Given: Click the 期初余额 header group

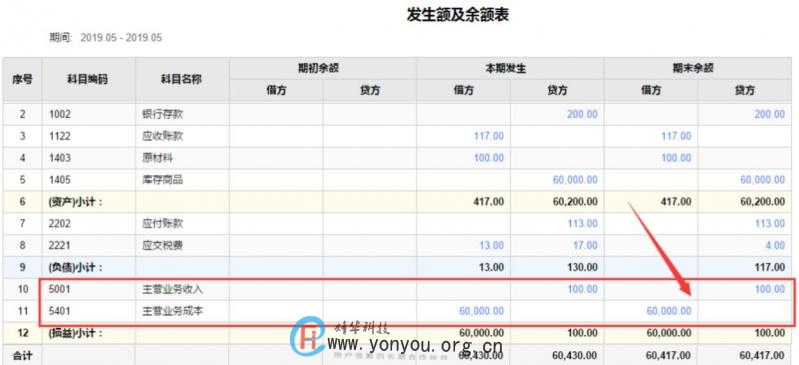Looking at the screenshot, I should click(323, 68).
